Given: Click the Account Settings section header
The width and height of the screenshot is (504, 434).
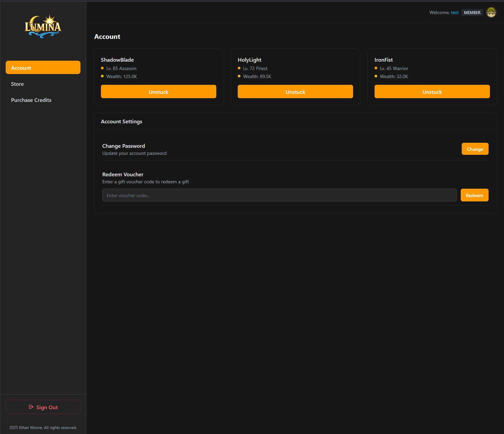Looking at the screenshot, I should coord(121,121).
